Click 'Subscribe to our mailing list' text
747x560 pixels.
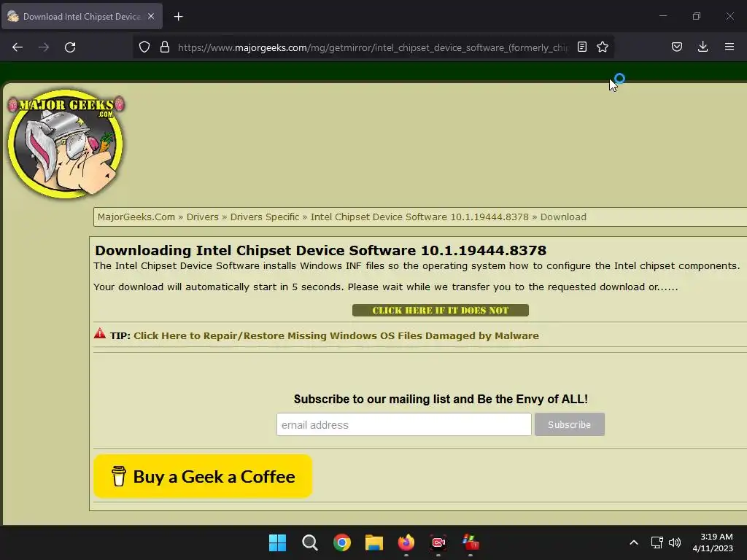pyautogui.click(x=441, y=399)
